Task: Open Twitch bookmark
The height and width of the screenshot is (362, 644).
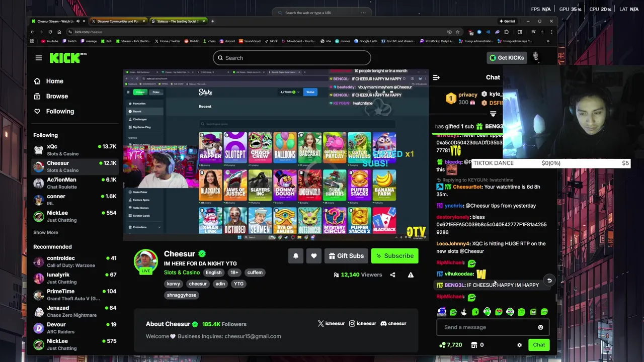Action: [x=69, y=41]
